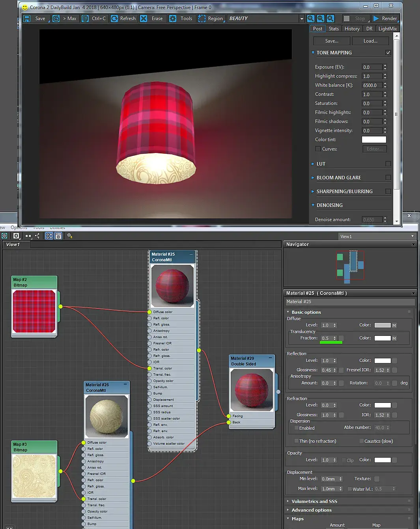Screen dimensions: 420x529
Task: Click the Save... button in Post panel
Action: (x=332, y=41)
